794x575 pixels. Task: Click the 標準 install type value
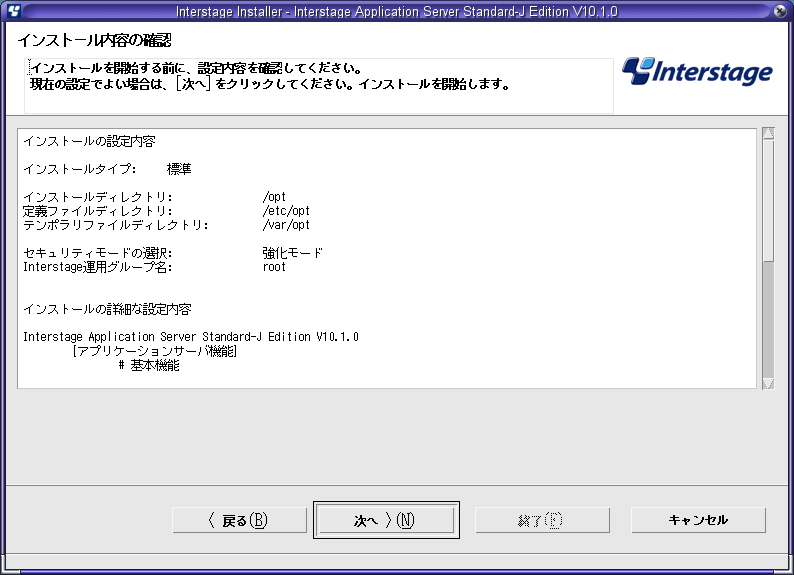179,169
